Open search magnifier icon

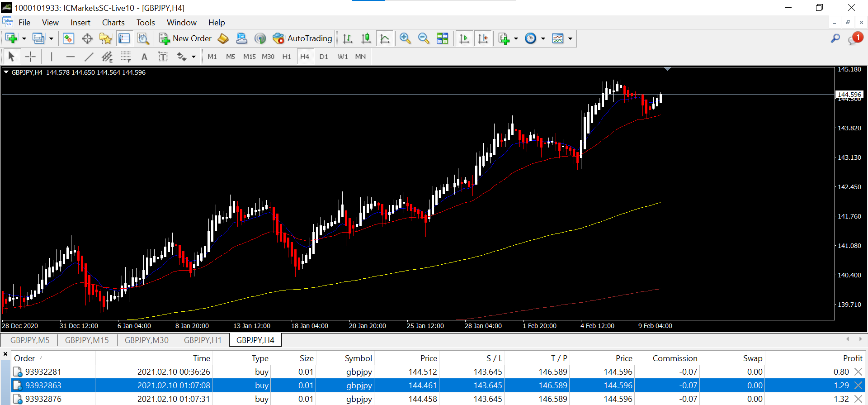click(x=835, y=38)
